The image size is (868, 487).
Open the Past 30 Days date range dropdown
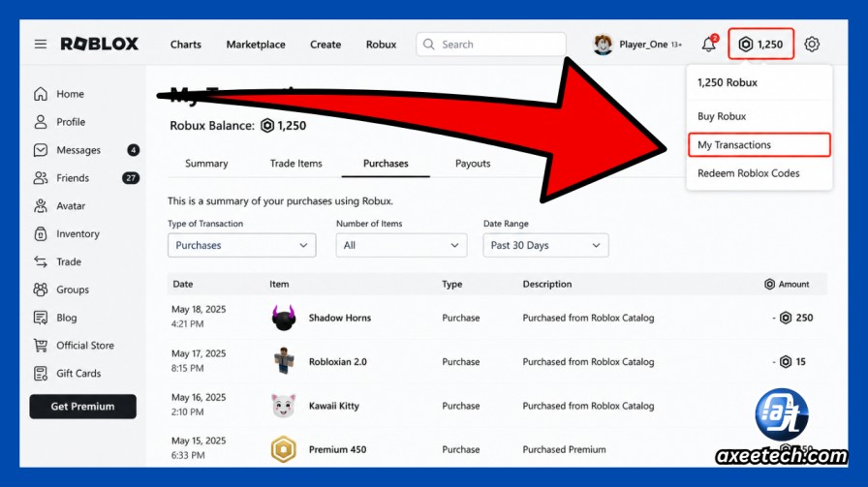(x=545, y=245)
